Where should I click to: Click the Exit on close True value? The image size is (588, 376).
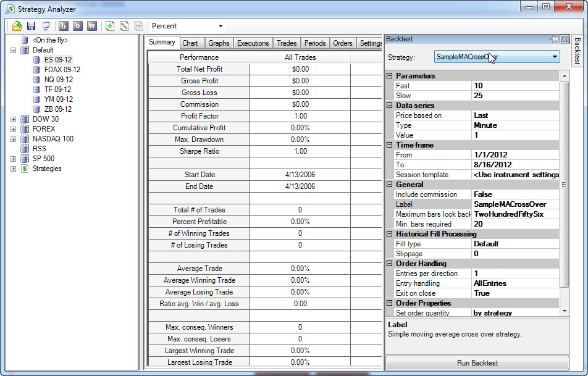(515, 293)
